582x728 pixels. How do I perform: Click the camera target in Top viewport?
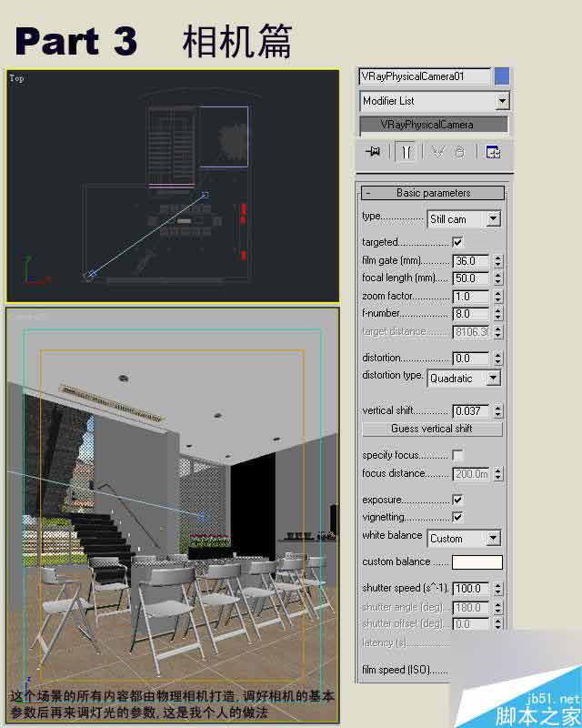click(205, 195)
